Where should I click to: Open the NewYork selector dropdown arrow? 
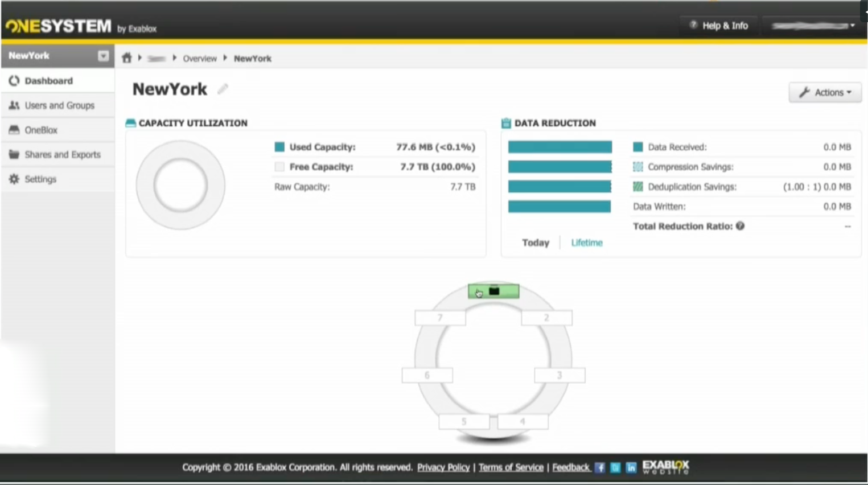click(103, 56)
